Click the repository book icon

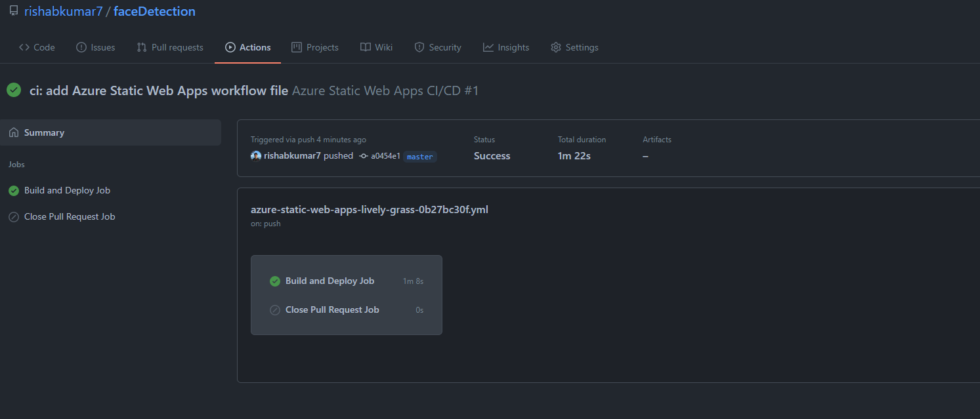point(14,11)
